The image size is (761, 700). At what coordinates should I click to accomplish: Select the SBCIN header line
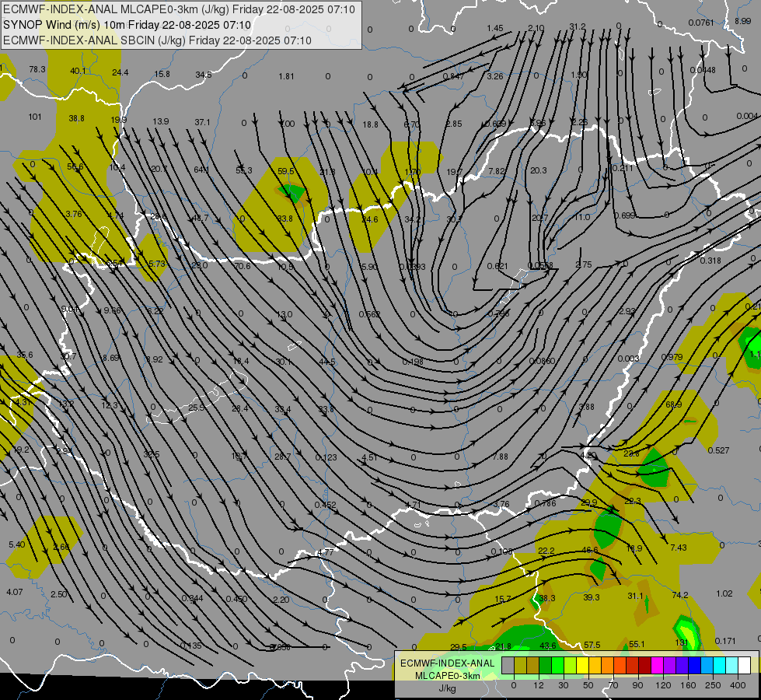pos(157,40)
